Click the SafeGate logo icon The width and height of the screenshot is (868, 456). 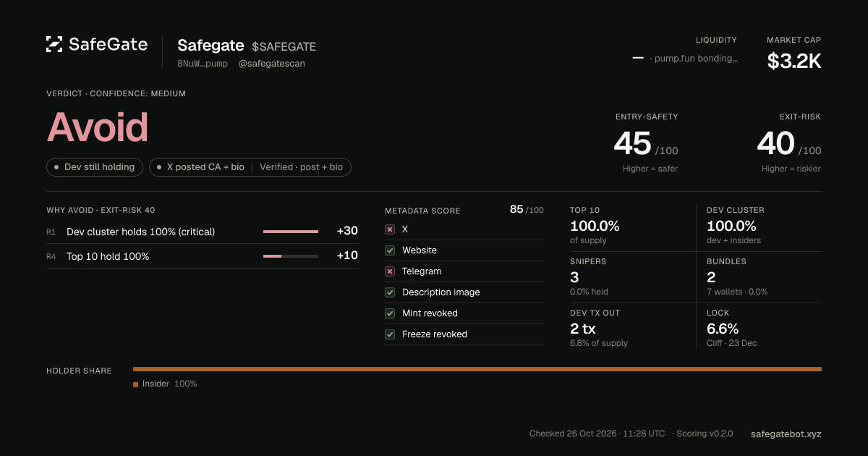click(x=54, y=44)
